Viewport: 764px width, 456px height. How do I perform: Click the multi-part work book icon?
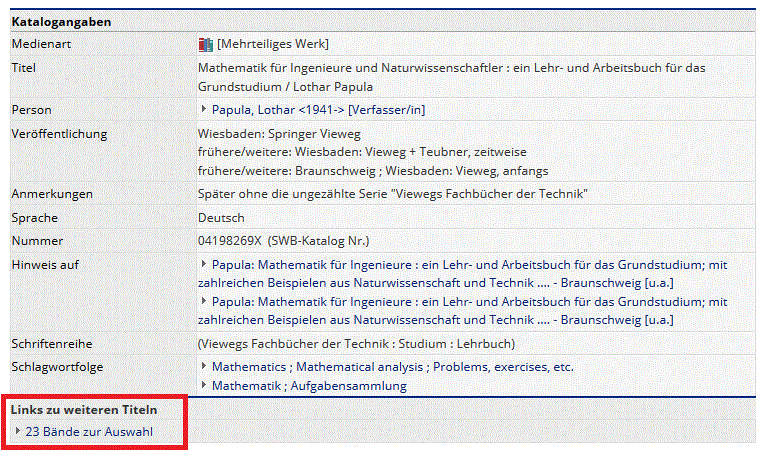(206, 44)
